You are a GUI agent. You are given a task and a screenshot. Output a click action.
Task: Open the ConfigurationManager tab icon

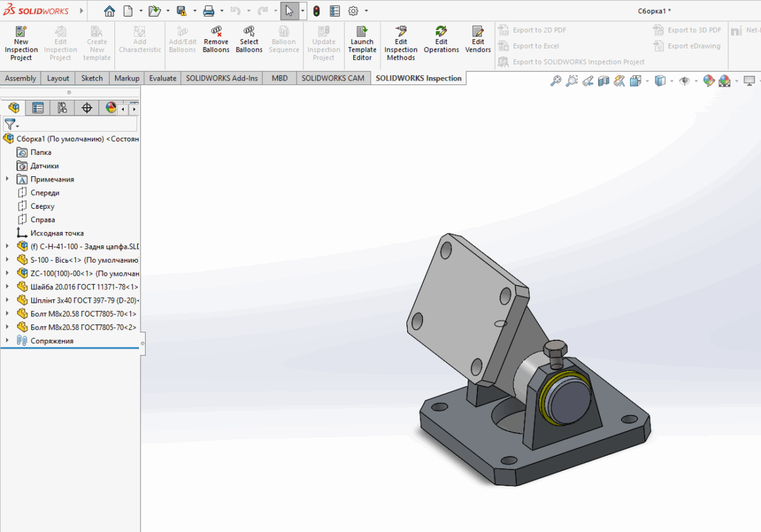(62, 108)
